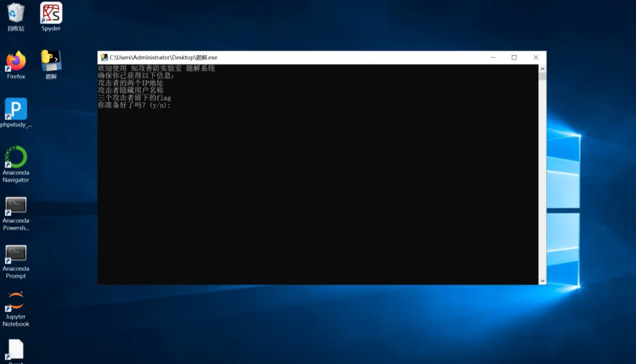
Task: Launch Spyder from the desktop shortcut
Action: tap(51, 14)
